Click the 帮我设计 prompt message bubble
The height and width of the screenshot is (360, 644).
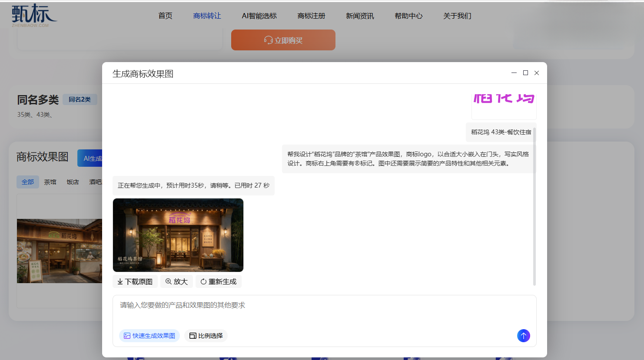click(x=408, y=159)
